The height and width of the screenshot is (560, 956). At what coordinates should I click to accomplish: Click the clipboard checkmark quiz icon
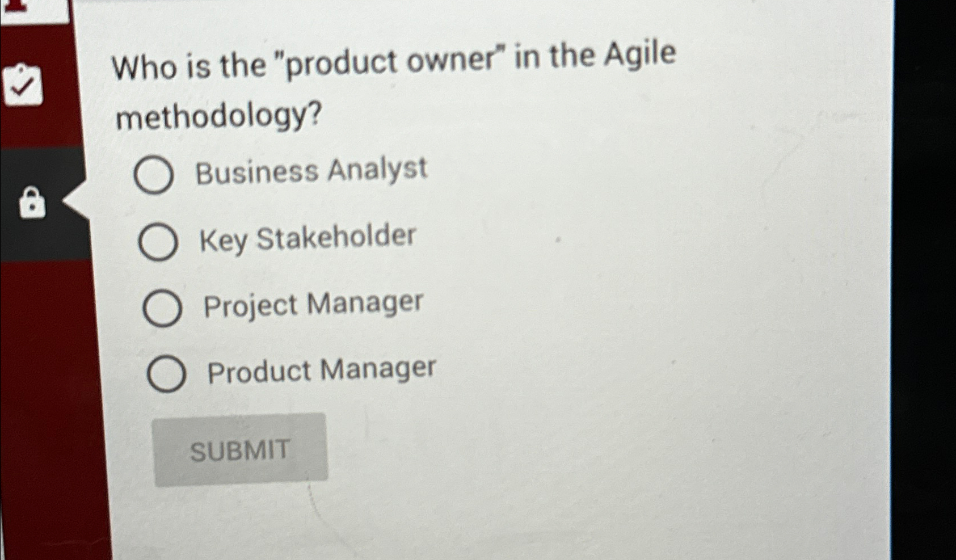tap(23, 84)
